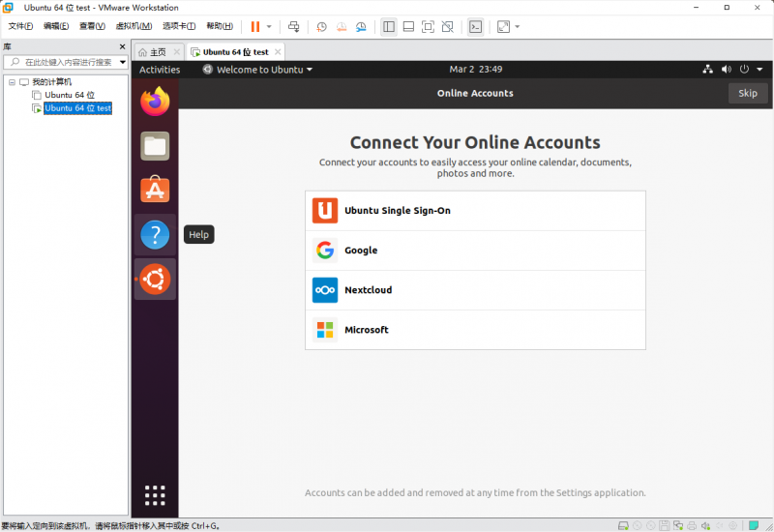
Task: Click the snapshot clock toolbar icon
Action: click(x=322, y=27)
